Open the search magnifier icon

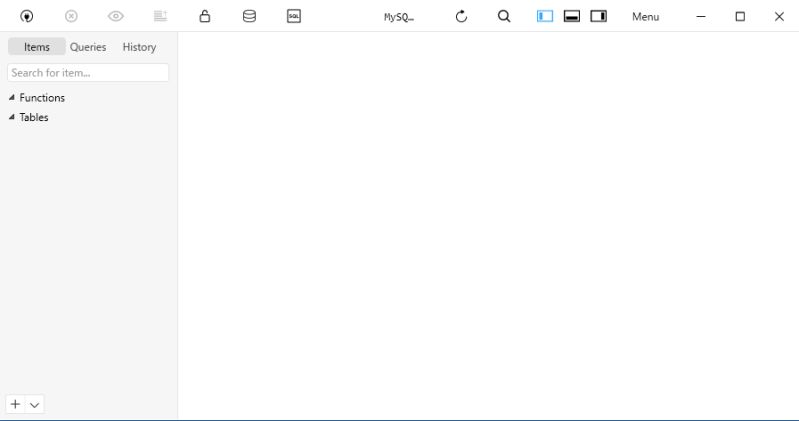pyautogui.click(x=504, y=16)
